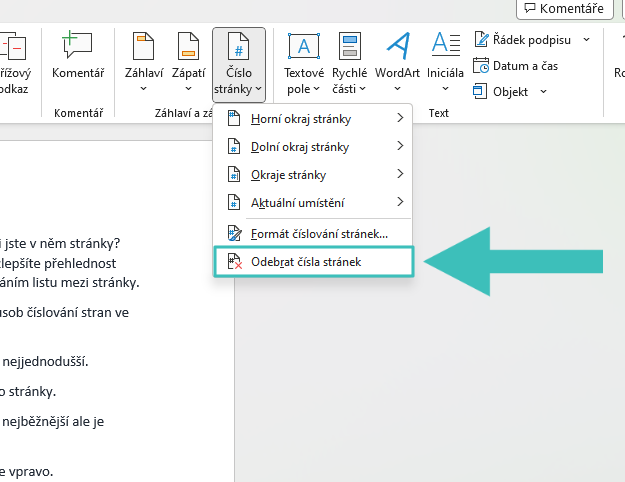
Task: Expand the WordArt chevron
Action: [x=397, y=89]
